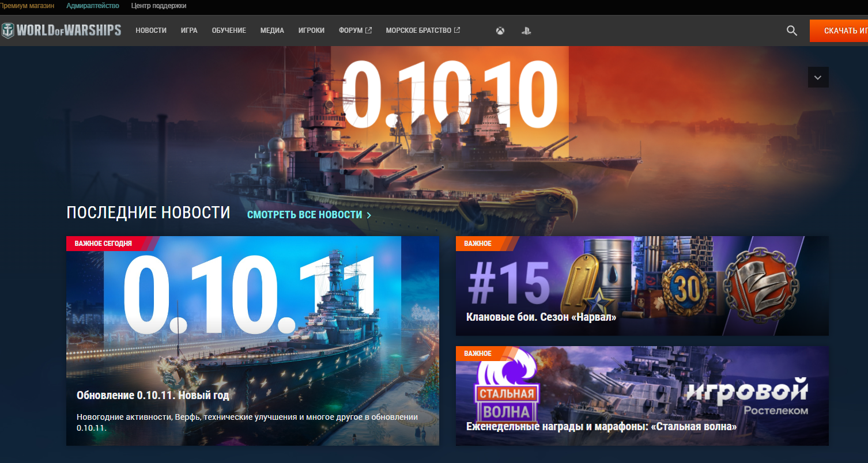Open the ИГРОКИ menu

point(311,31)
